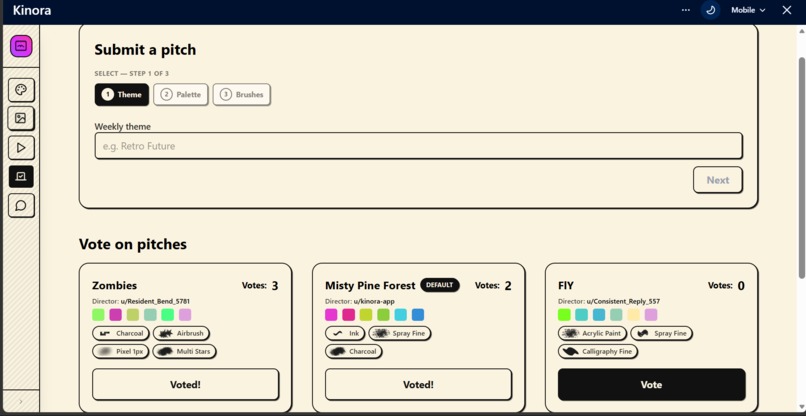This screenshot has height=416, width=806.
Task: Click the Ink brush chip
Action: [x=345, y=333]
